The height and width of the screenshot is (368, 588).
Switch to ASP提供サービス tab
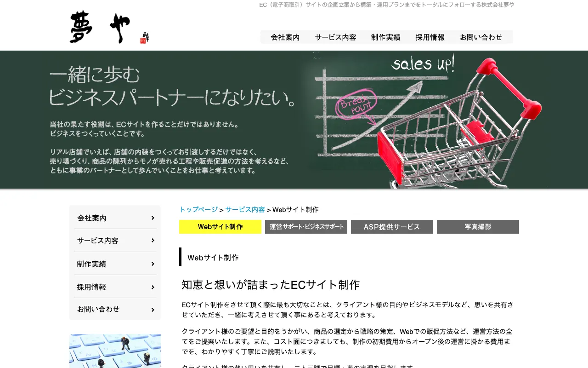coord(392,227)
